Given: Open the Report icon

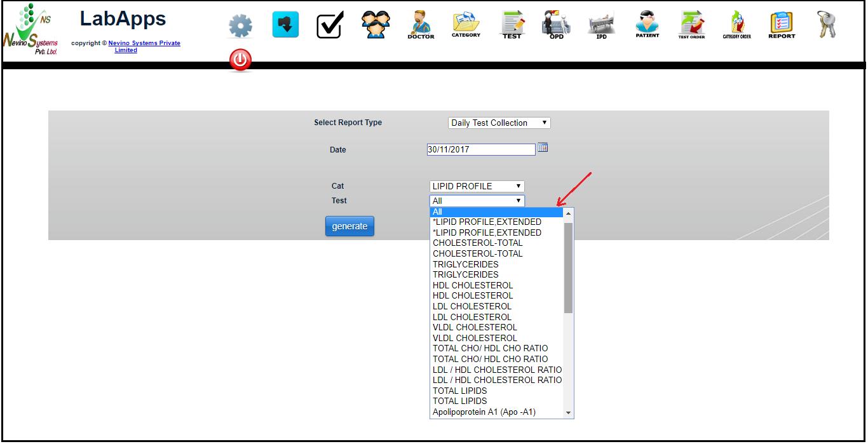Looking at the screenshot, I should pyautogui.click(x=782, y=25).
